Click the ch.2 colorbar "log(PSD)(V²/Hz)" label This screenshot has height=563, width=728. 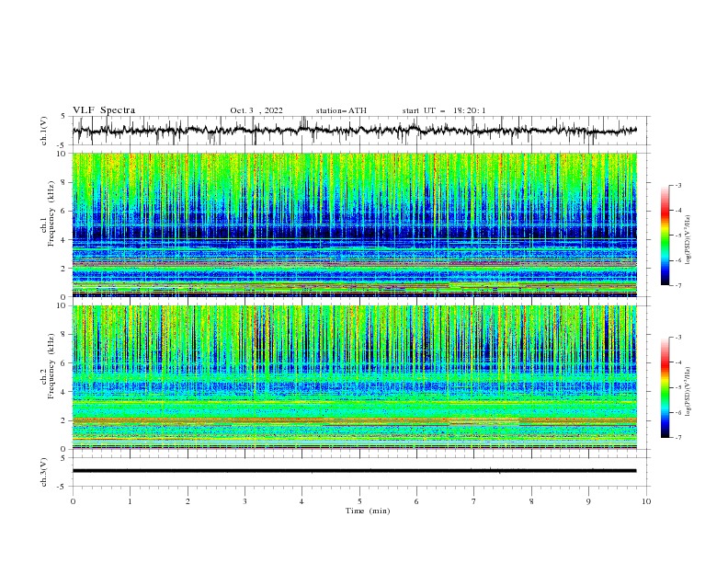click(688, 391)
